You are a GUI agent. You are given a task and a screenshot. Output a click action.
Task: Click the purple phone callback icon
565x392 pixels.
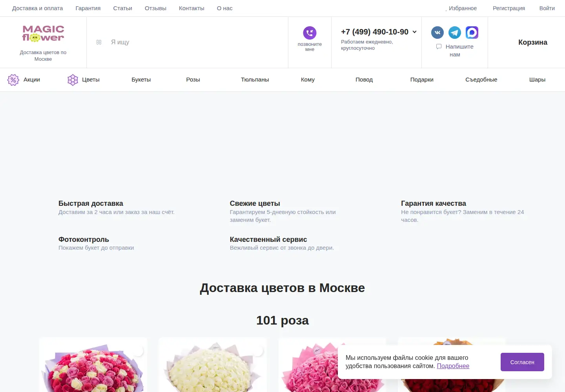(310, 33)
